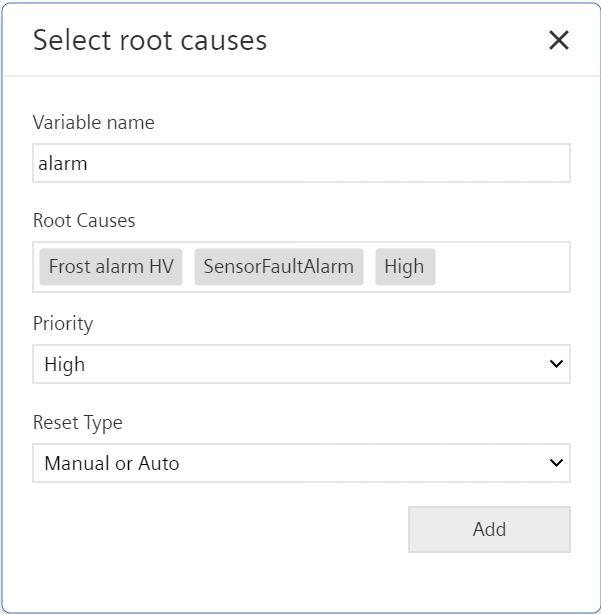Place cursor on the word alarm

click(x=63, y=163)
